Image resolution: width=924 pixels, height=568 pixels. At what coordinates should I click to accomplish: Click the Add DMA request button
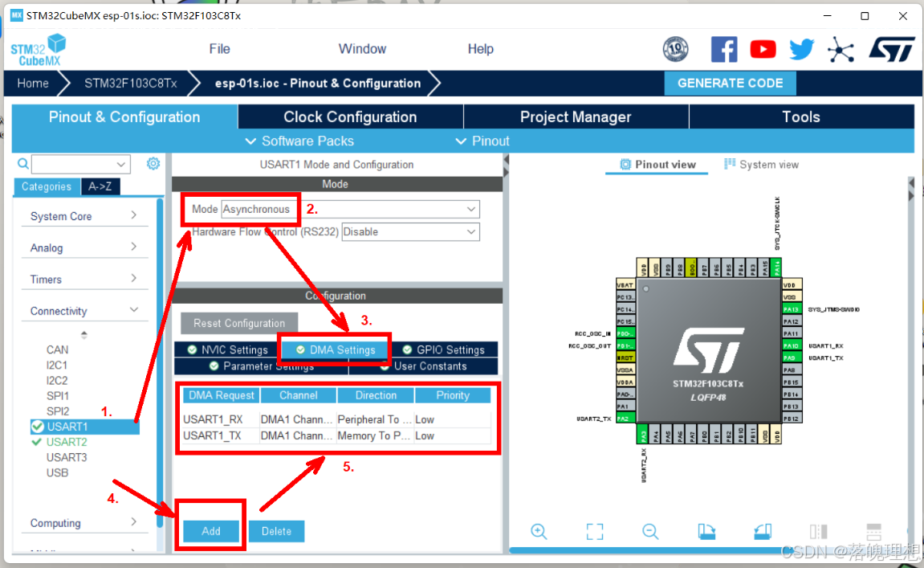pyautogui.click(x=211, y=531)
